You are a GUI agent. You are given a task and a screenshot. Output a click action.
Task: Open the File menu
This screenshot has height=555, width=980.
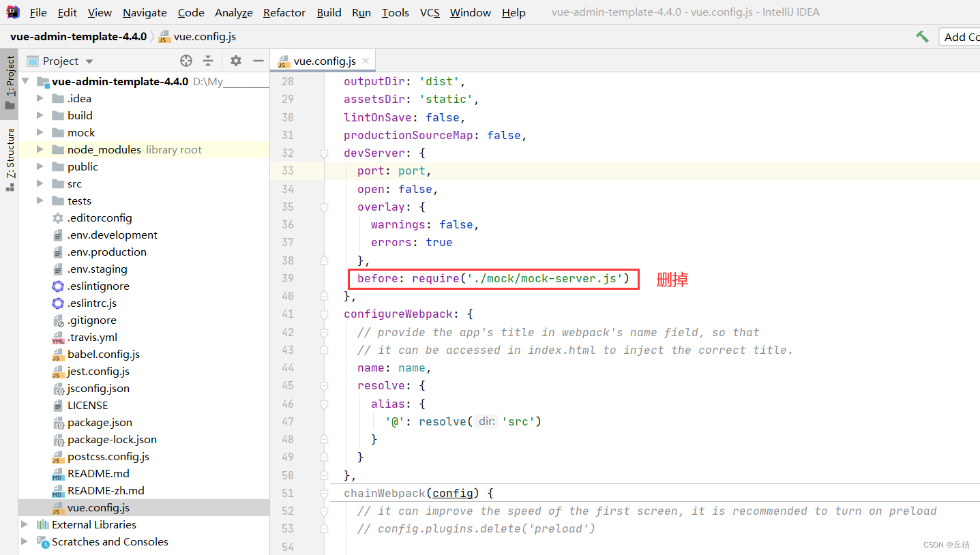(38, 12)
